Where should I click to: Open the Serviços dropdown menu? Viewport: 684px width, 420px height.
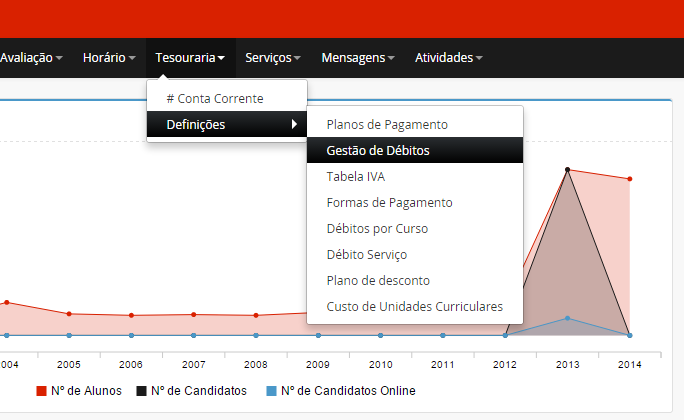click(274, 58)
